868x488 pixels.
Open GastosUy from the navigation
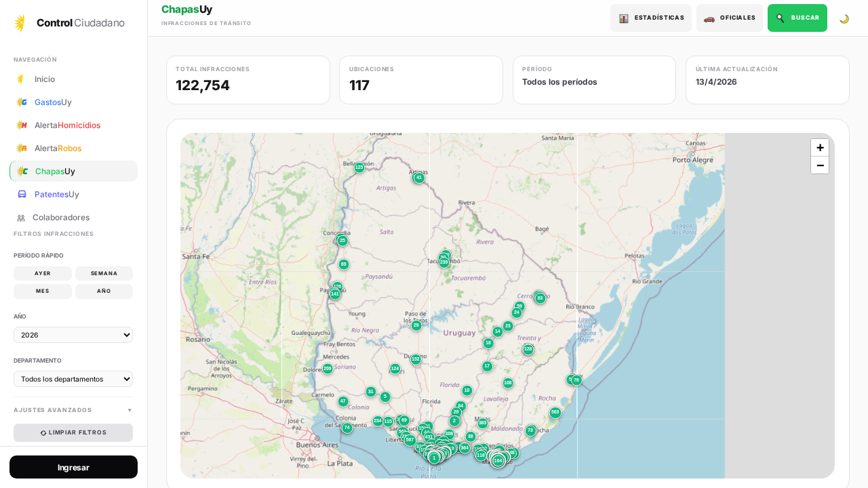tap(53, 102)
